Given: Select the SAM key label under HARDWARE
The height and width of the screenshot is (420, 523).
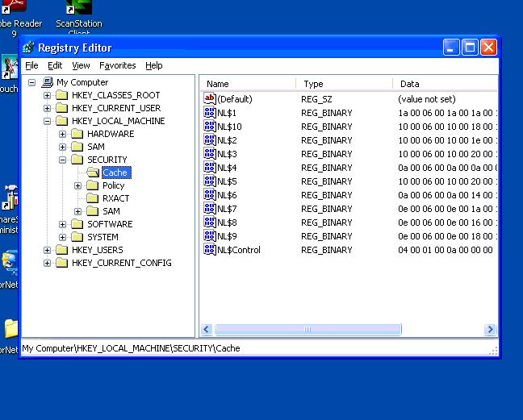Looking at the screenshot, I should (x=96, y=147).
